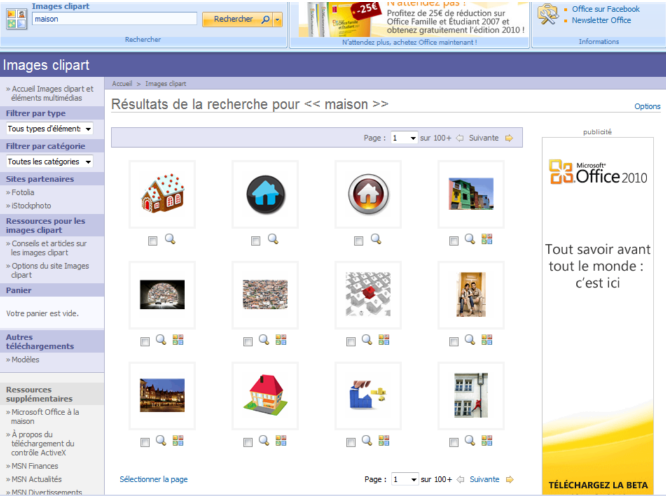Open 'Microsoft Office à la maison' link
The height and width of the screenshot is (504, 666).
(x=44, y=417)
